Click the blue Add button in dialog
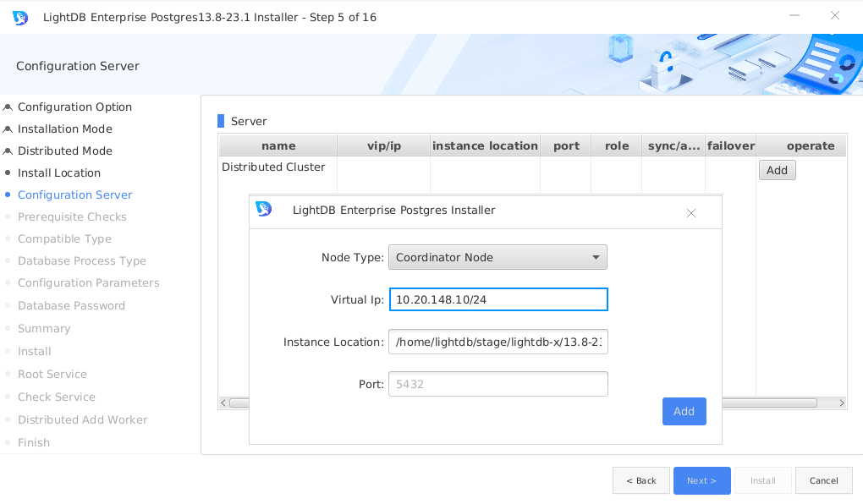 point(684,411)
